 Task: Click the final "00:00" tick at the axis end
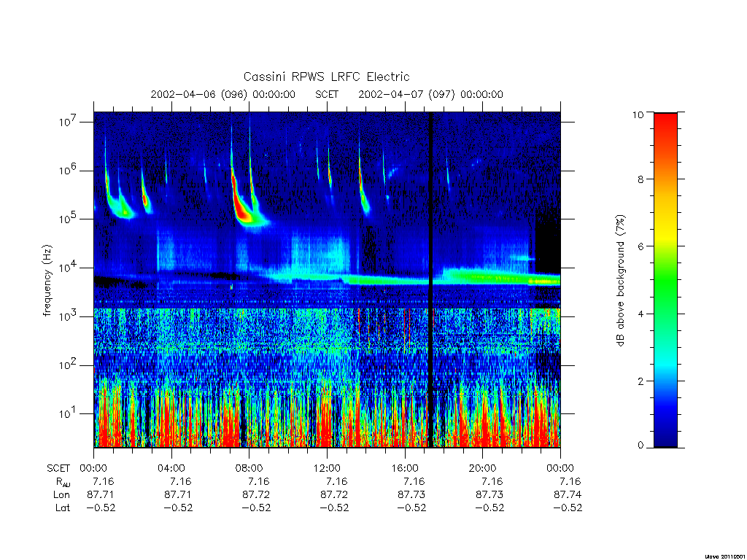click(x=560, y=469)
